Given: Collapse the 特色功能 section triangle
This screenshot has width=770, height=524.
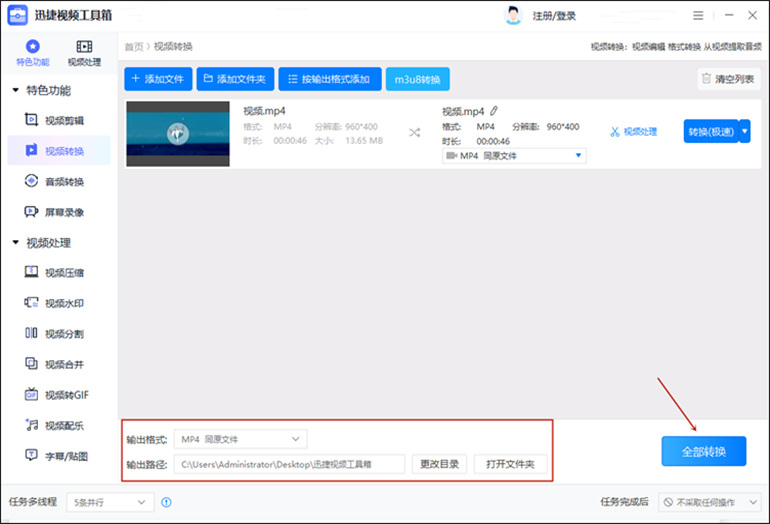Looking at the screenshot, I should pos(16,90).
